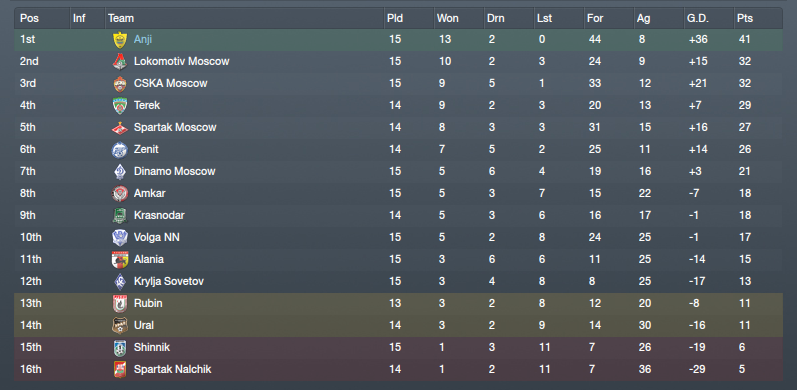797x390 pixels.
Task: Open the Zenit club badge icon
Action: (120, 149)
